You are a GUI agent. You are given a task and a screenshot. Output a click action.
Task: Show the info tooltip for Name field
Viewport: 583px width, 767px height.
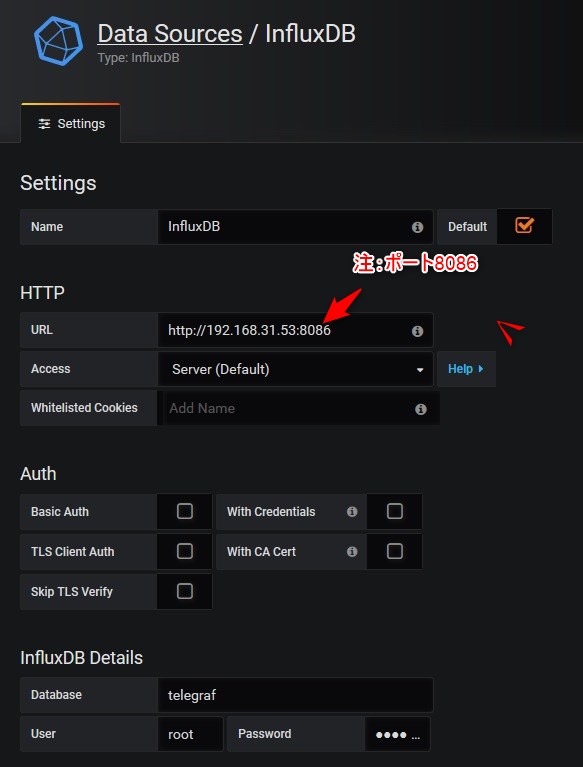click(417, 227)
